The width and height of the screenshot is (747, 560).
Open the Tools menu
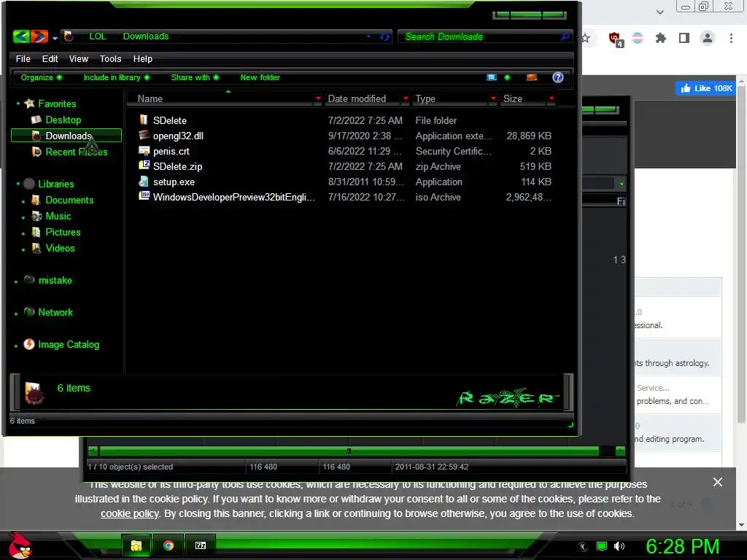pos(111,58)
